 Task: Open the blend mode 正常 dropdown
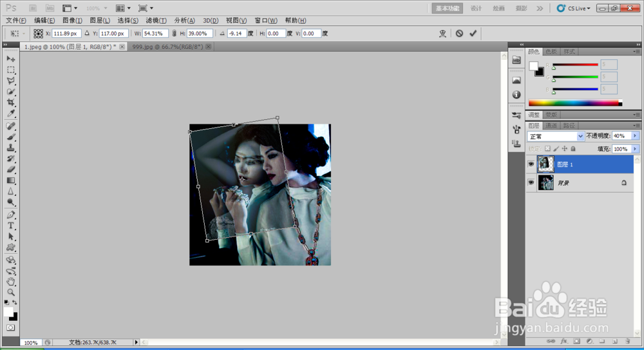click(556, 136)
